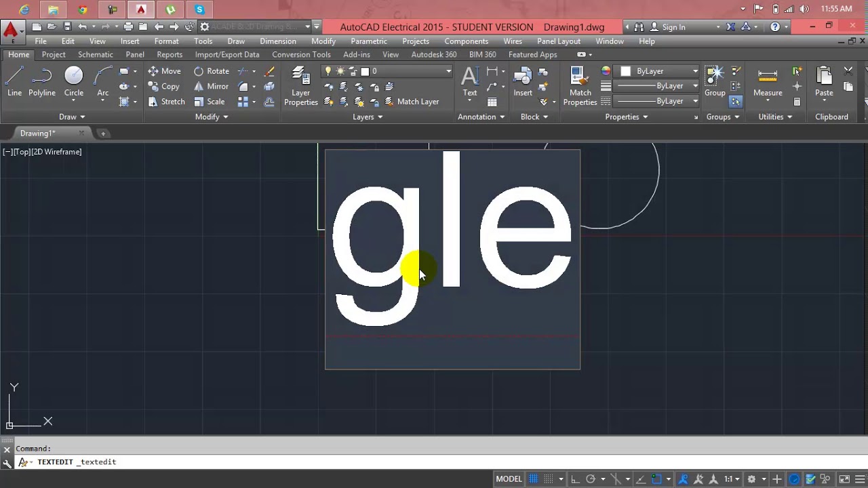Toggle the layer on/off lightbulb
Screen dimensions: 868x488
click(x=329, y=71)
